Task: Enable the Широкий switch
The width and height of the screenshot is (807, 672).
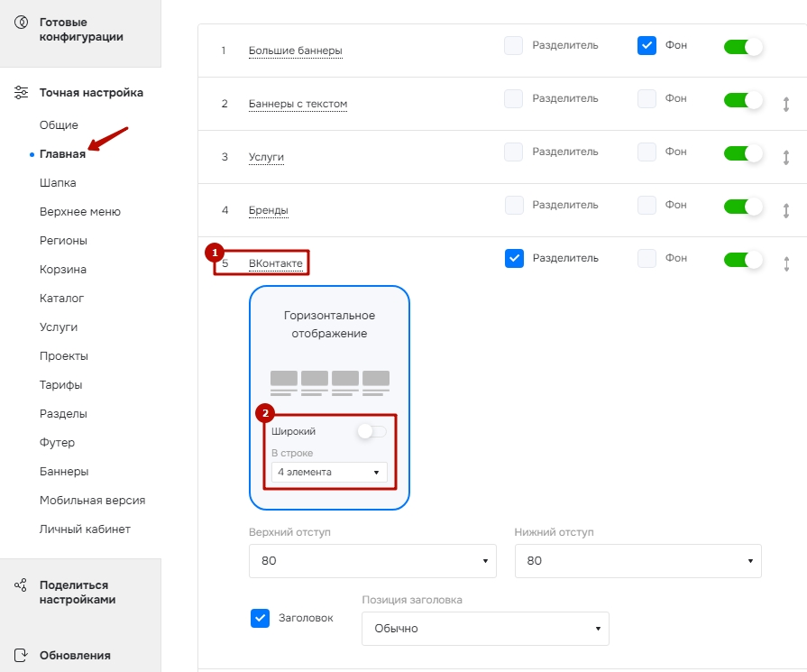Action: tap(372, 431)
